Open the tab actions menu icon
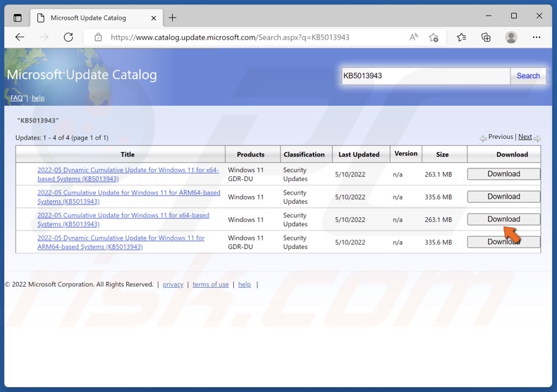Viewport: 557px width, 392px height. (x=18, y=18)
